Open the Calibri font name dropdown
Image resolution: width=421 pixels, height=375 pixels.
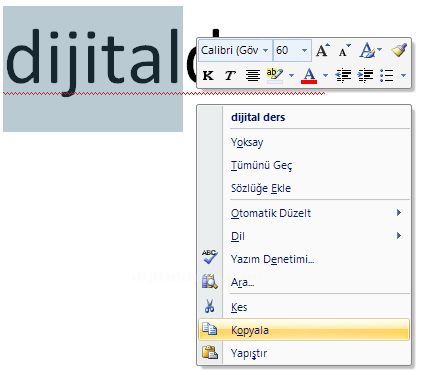tap(266, 50)
